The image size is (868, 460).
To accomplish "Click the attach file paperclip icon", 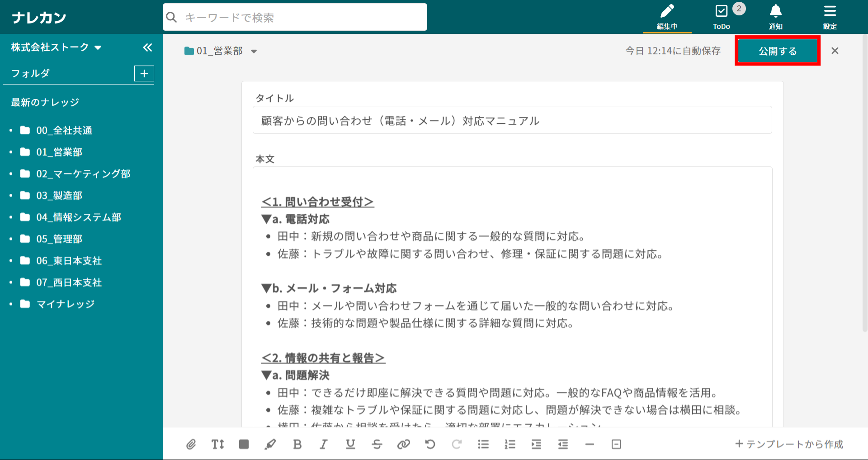I will coord(191,445).
